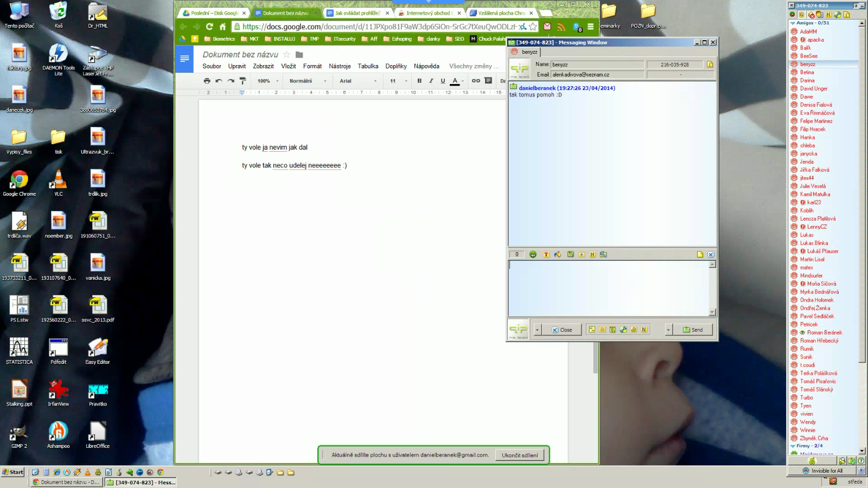Select contact Roman Beránek in list
This screenshot has height=488, width=868.
coord(824,332)
